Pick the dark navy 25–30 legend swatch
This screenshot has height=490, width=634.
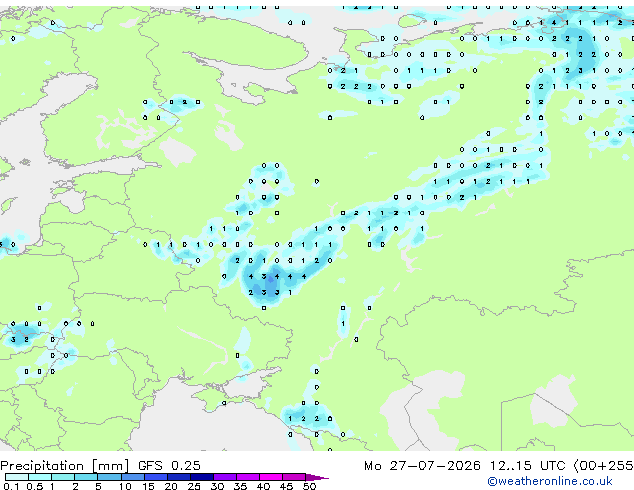pyautogui.click(x=202, y=477)
